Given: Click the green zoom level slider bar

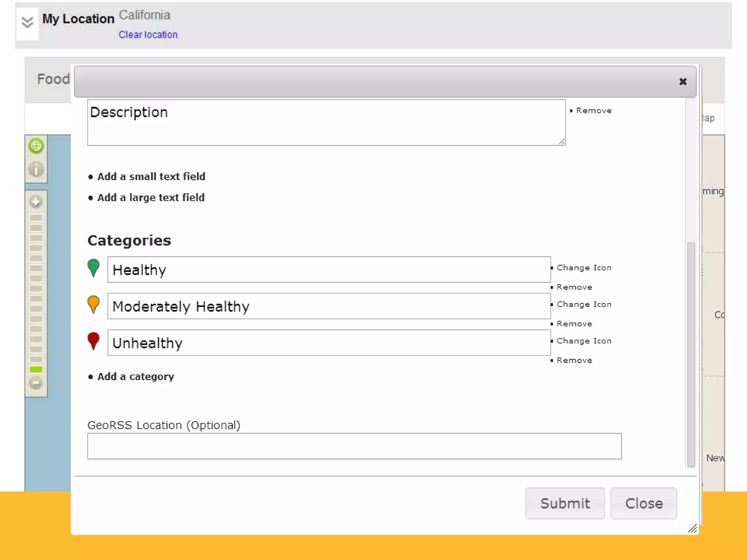Looking at the screenshot, I should (x=36, y=370).
